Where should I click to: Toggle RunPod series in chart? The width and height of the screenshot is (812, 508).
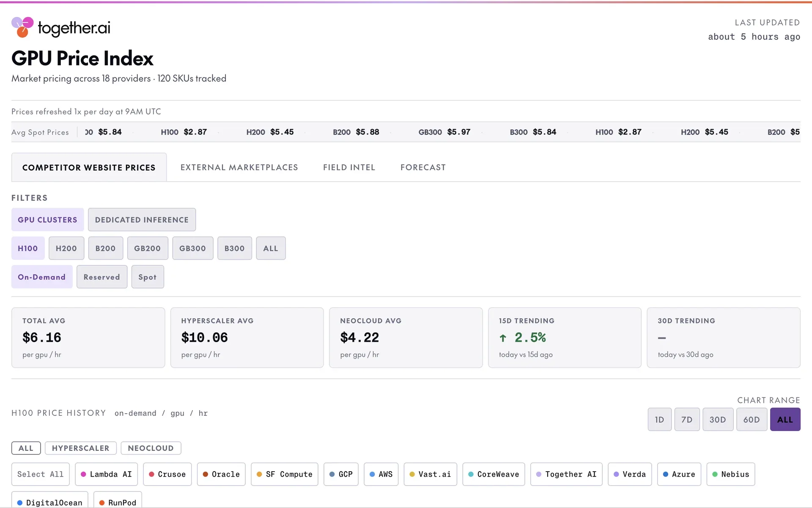point(118,500)
